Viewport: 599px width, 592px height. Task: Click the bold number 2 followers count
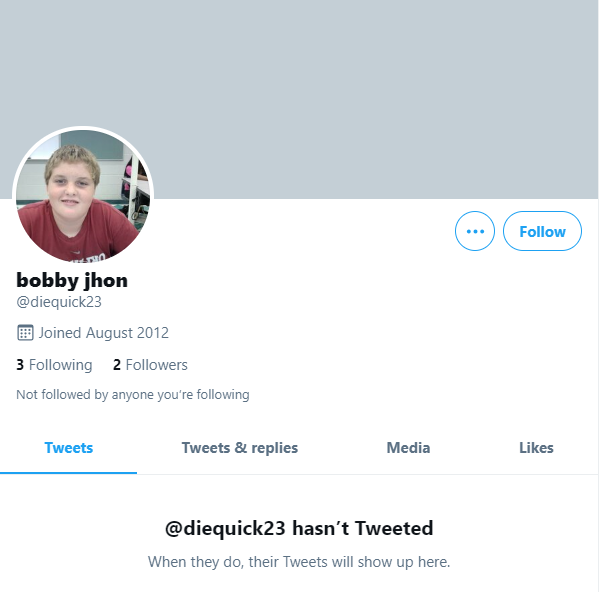click(117, 365)
